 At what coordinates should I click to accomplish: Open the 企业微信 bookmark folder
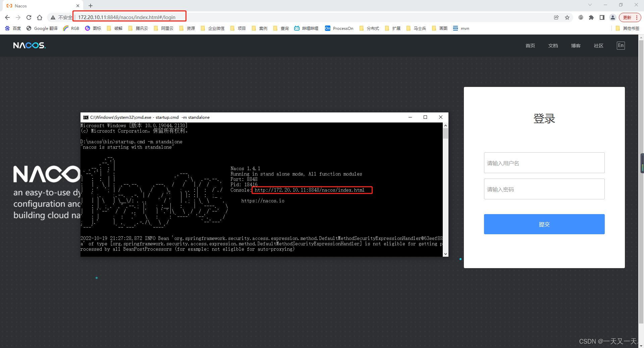point(213,28)
